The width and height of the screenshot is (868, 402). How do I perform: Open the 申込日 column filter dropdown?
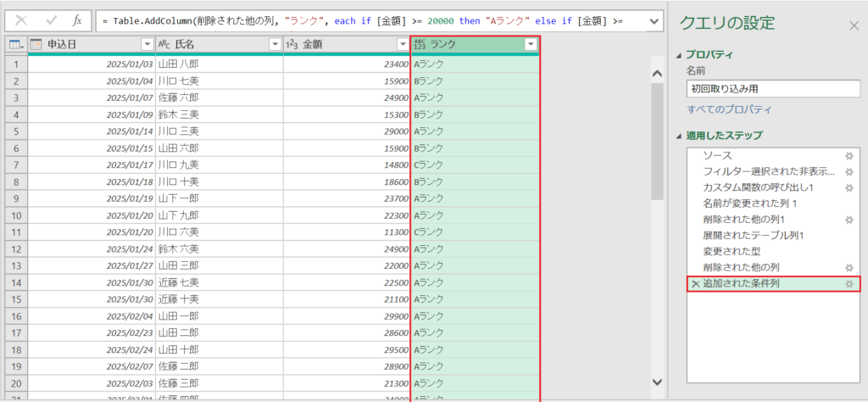147,45
